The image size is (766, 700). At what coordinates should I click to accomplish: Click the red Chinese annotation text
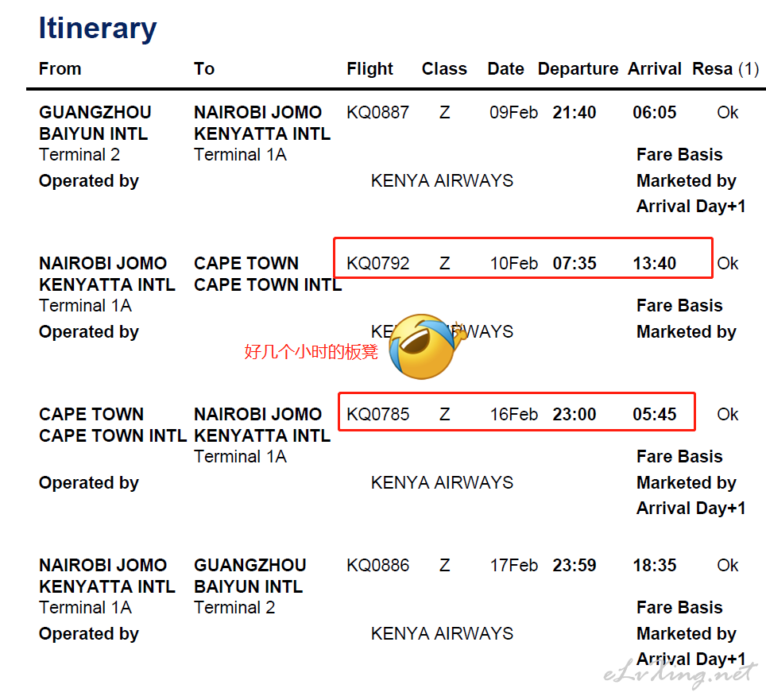[311, 352]
